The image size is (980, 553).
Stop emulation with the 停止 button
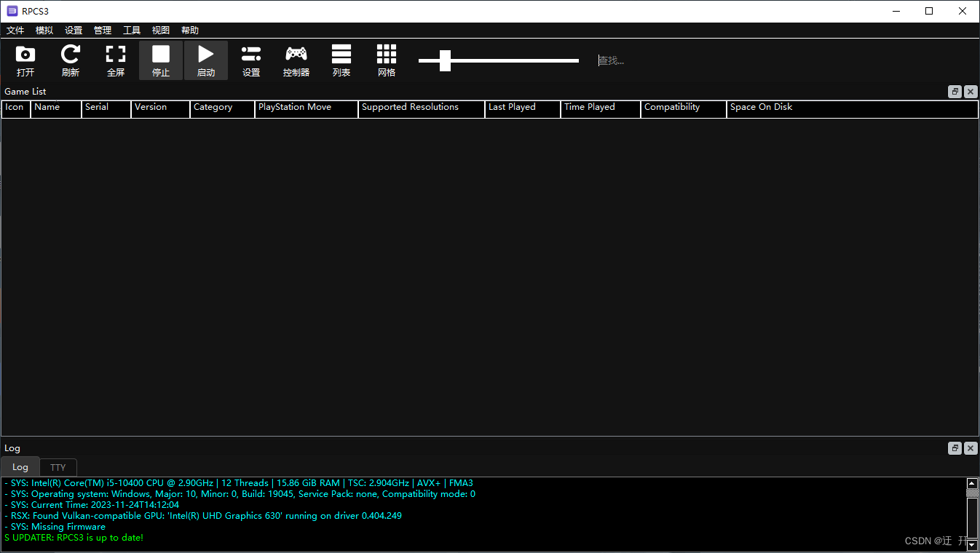(x=161, y=60)
